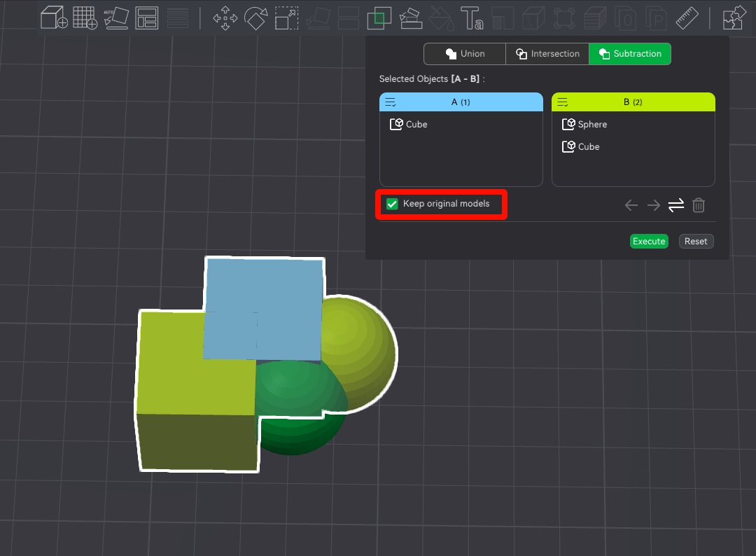756x556 pixels.
Task: Click the Arrange all objects icon
Action: (146, 18)
